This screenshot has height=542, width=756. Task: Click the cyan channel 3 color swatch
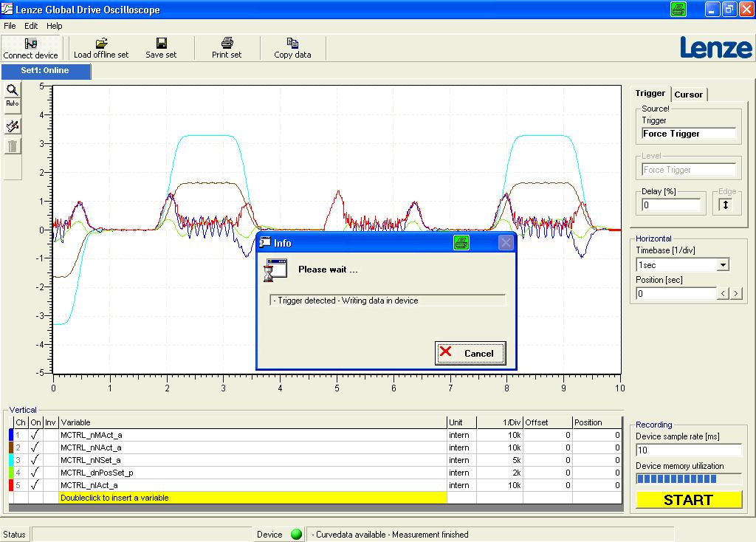[11, 460]
